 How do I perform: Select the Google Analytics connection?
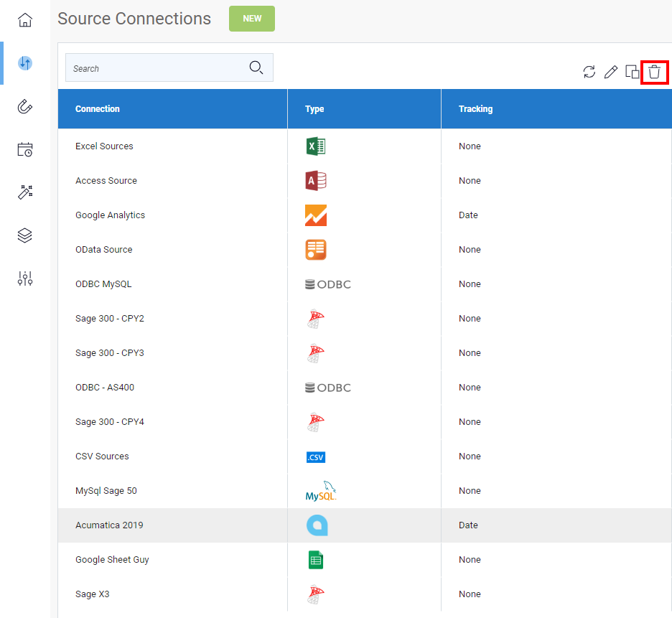[111, 215]
